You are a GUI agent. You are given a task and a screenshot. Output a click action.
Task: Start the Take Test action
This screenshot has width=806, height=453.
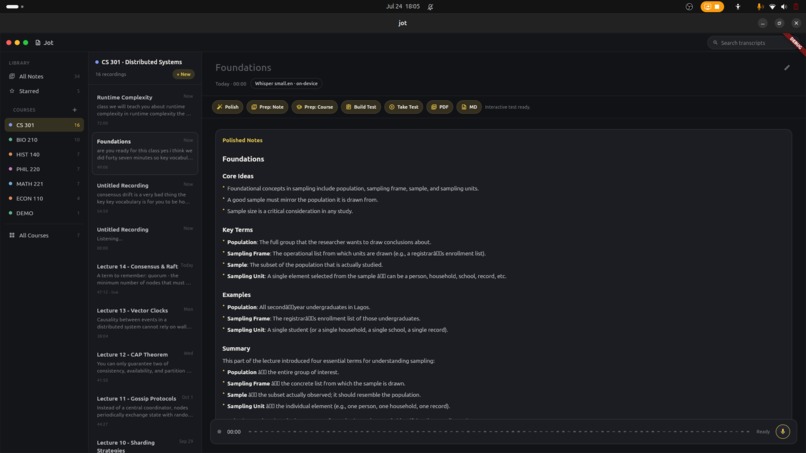pos(404,107)
